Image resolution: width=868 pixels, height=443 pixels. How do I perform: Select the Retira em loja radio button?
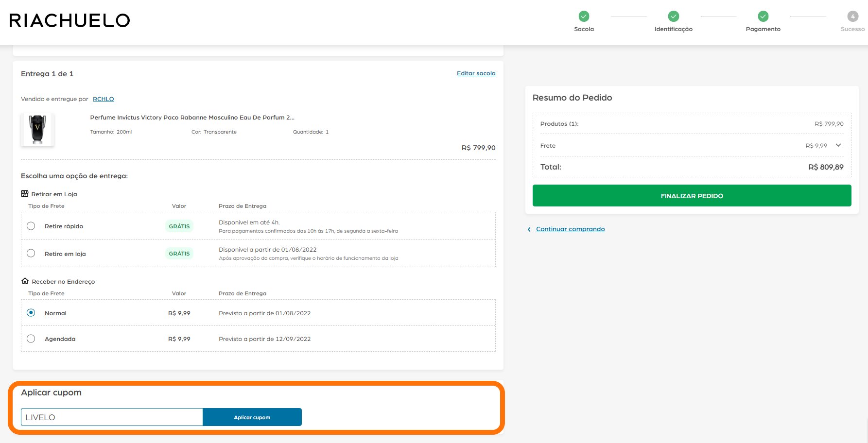31,253
